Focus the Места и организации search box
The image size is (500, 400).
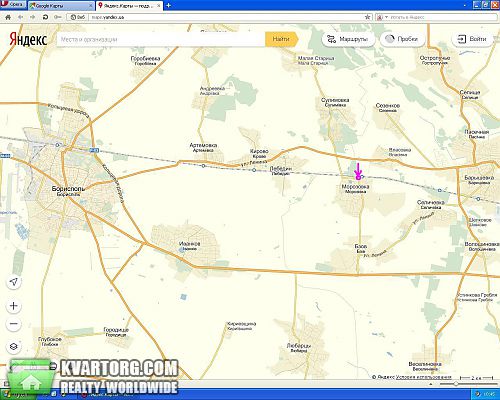coord(161,39)
